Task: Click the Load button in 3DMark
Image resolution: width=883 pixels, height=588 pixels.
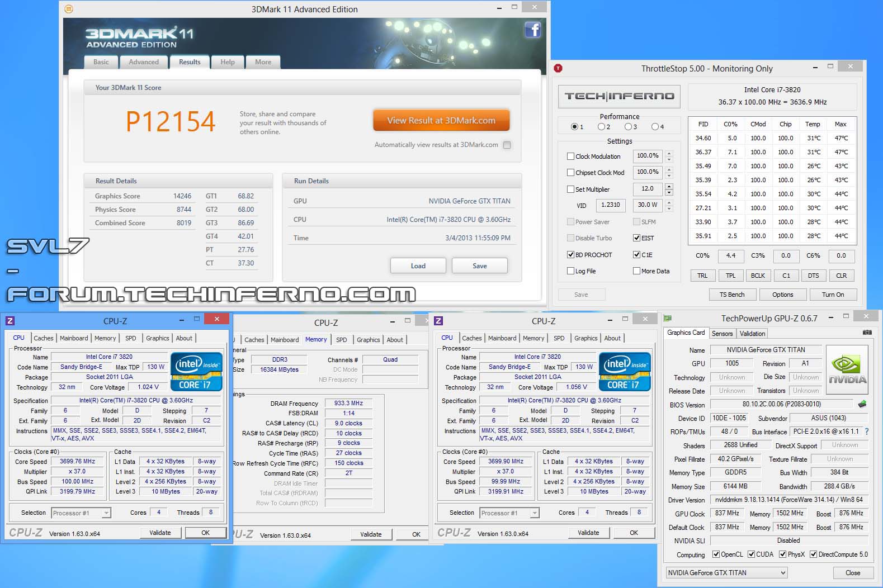Action: click(418, 266)
